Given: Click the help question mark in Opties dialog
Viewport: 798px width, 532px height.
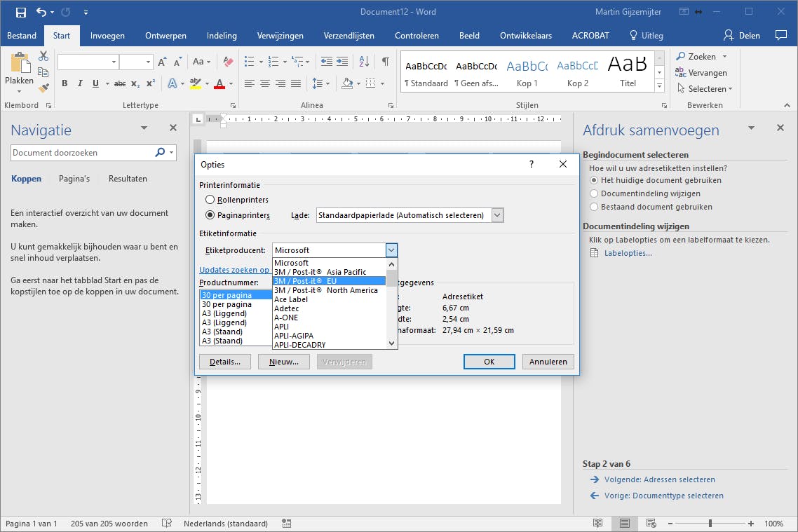Looking at the screenshot, I should pos(532,164).
